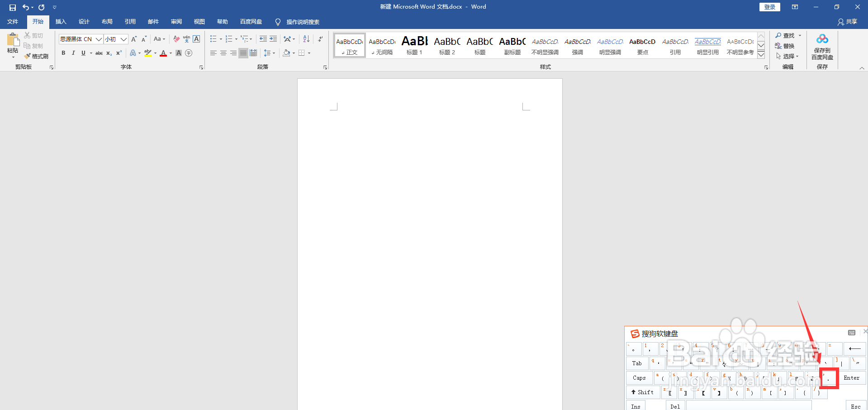
Task: Click the keyboard icon in Sogou soft keyboard title
Action: pyautogui.click(x=852, y=333)
